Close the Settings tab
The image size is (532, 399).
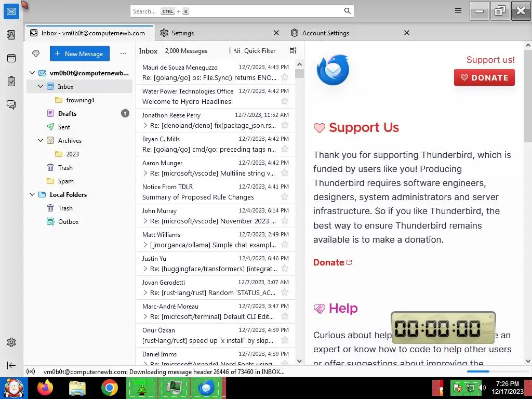276,33
